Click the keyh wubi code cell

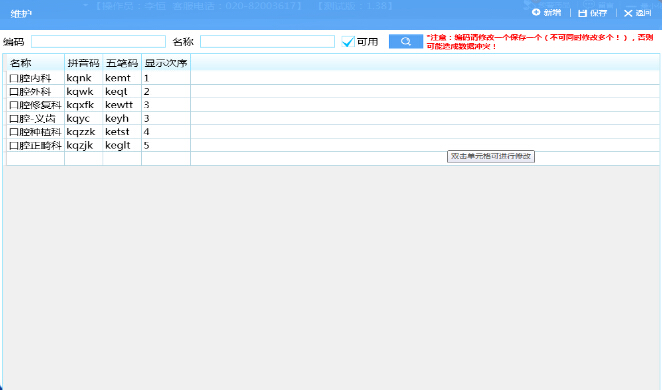coord(122,119)
